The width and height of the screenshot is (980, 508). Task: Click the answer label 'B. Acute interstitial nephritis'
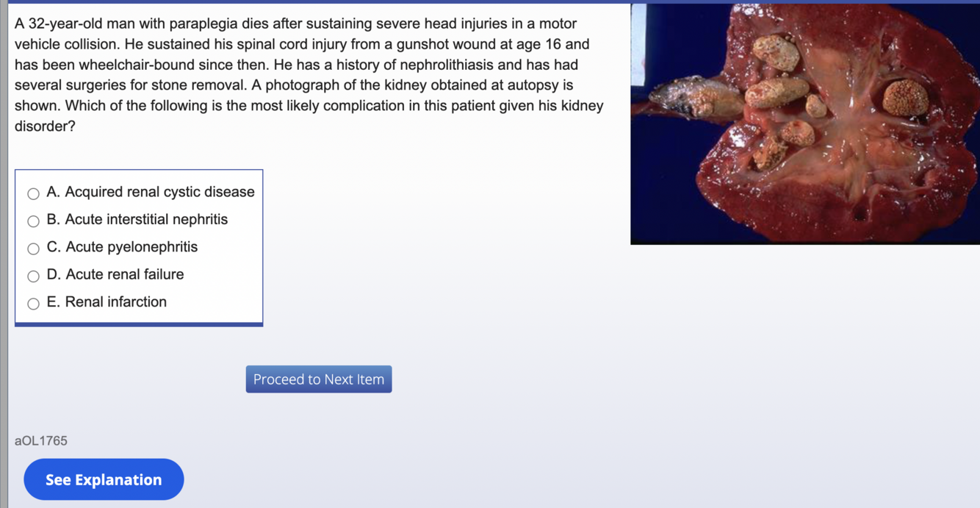coord(137,219)
